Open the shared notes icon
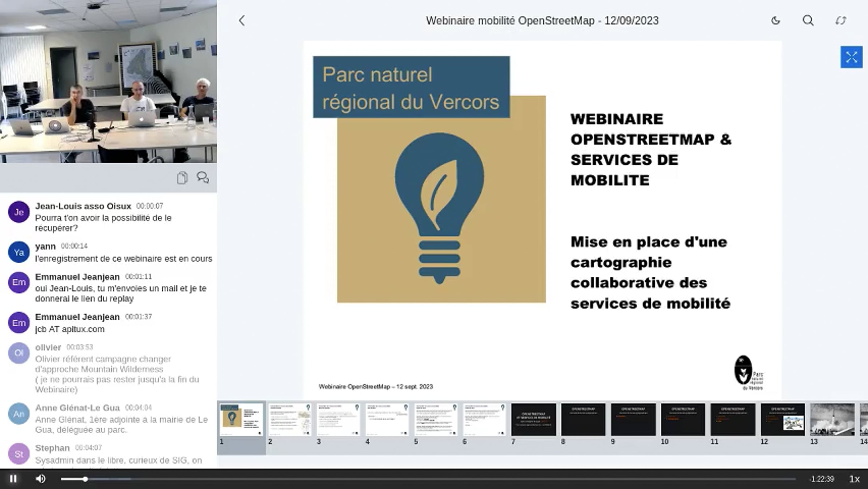This screenshot has height=489, width=868. pos(182,178)
